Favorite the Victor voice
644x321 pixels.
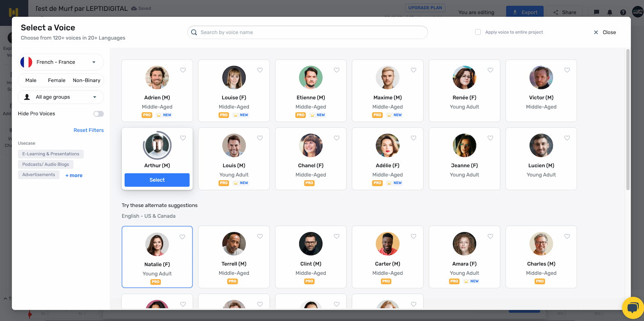[x=567, y=70]
